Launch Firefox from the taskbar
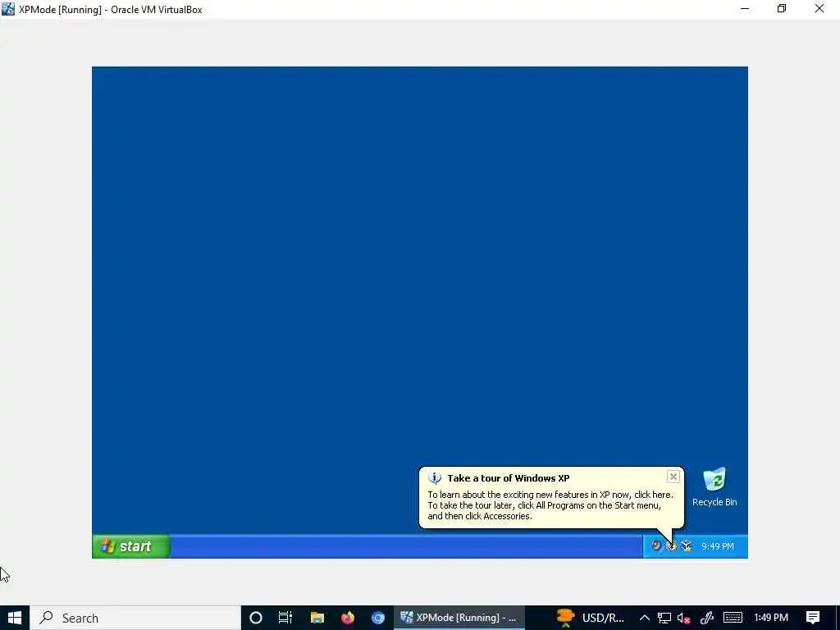The height and width of the screenshot is (630, 840). (x=348, y=618)
